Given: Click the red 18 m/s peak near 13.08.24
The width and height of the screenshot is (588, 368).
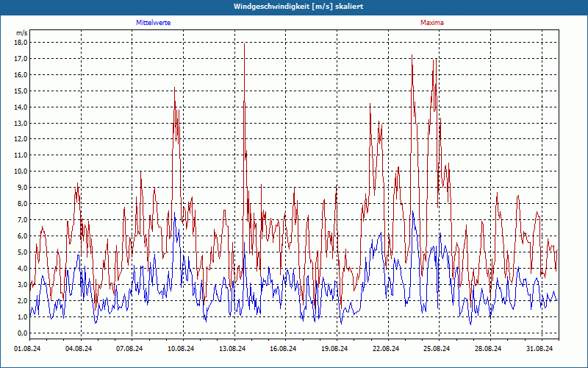Looking at the screenshot, I should 245,44.
